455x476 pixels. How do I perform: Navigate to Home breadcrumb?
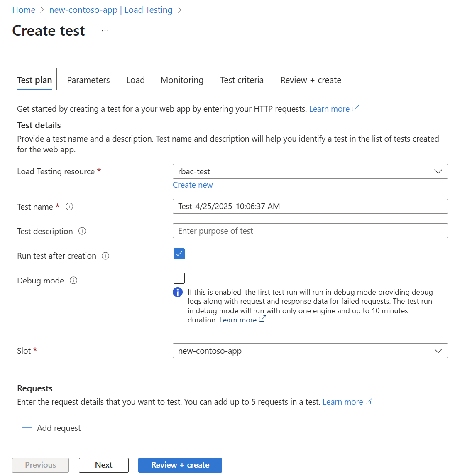(24, 10)
